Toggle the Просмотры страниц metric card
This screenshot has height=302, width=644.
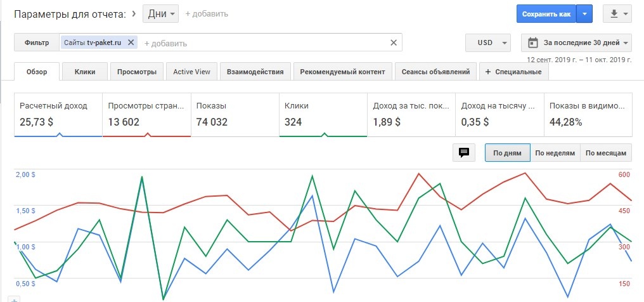[146, 114]
